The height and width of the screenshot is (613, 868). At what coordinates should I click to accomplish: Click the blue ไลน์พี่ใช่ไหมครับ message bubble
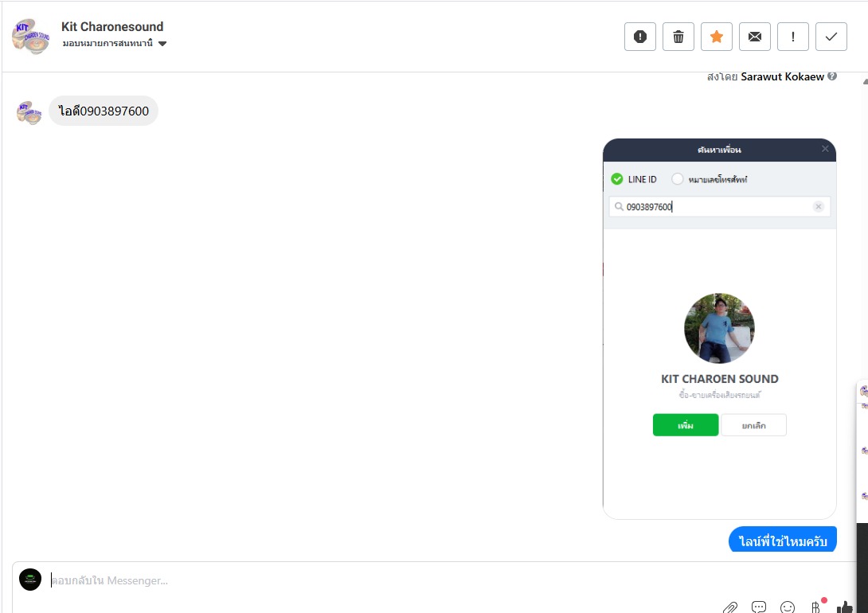click(x=782, y=540)
